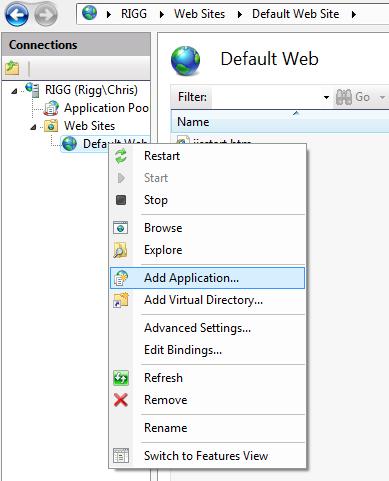This screenshot has width=389, height=481.
Task: Expand the breadcrumb arrow after Web Sites
Action: pyautogui.click(x=240, y=14)
